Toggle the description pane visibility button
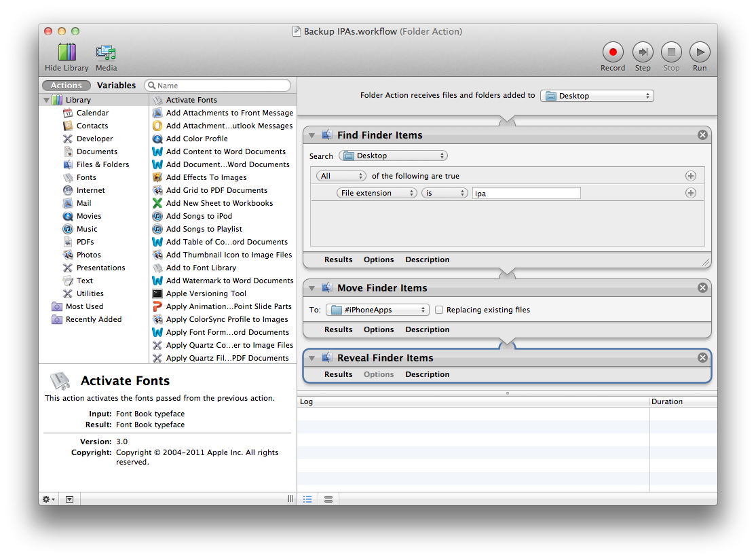The image size is (756, 559). (69, 499)
